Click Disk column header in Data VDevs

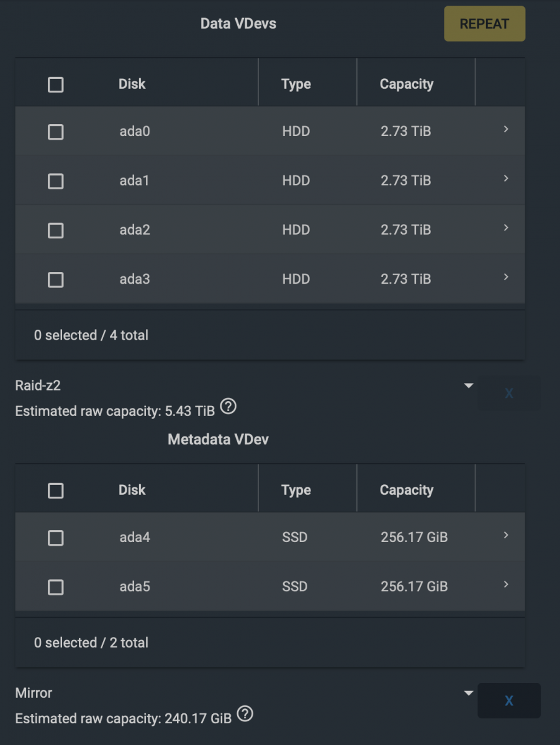click(x=132, y=84)
